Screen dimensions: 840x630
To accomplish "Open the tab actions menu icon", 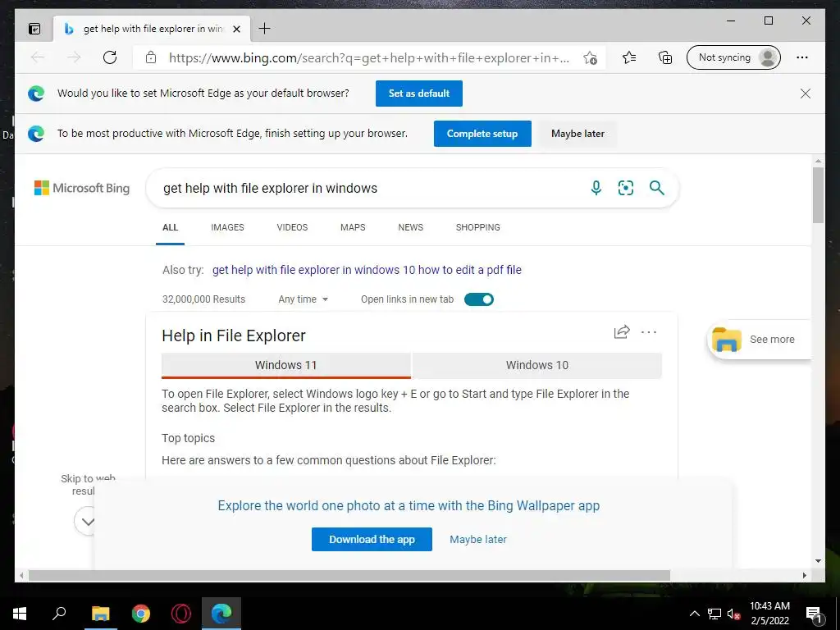I will point(34,29).
